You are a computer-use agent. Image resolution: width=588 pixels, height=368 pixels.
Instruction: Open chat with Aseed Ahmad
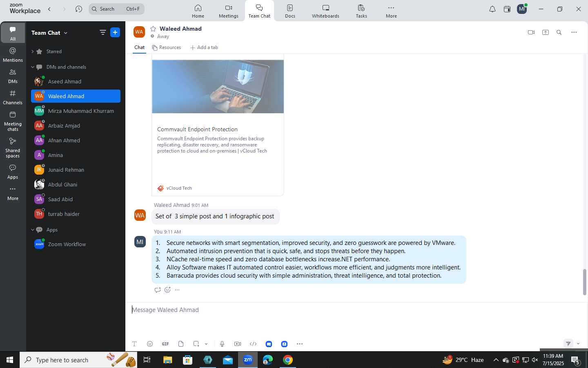pos(76,81)
